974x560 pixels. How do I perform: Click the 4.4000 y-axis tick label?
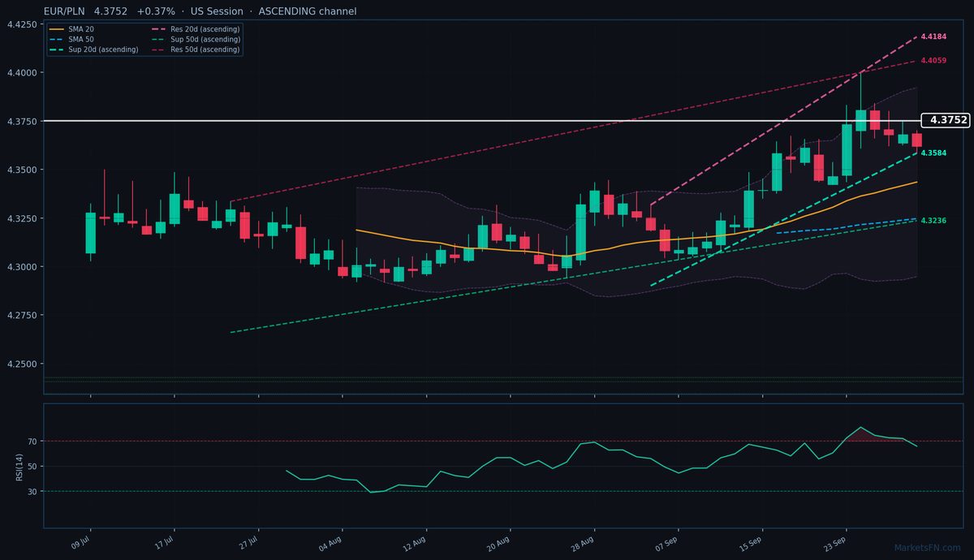21,73
